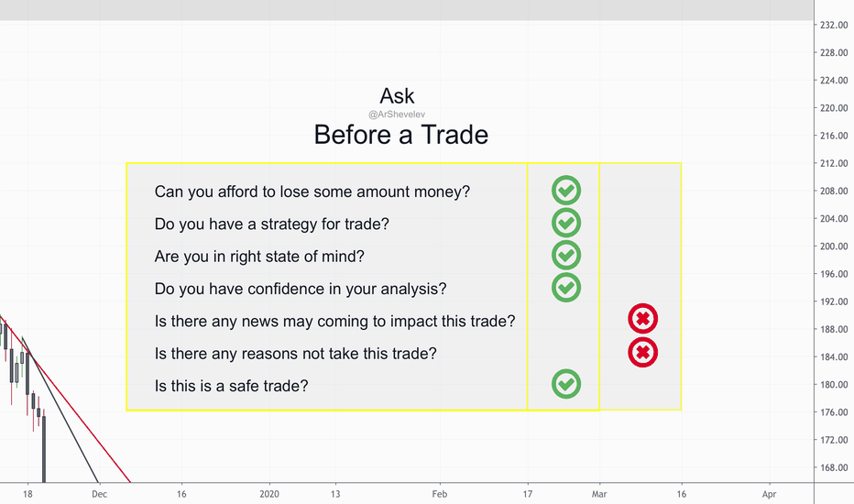Select the 'Before a Trade' title text
This screenshot has width=854, height=504.
click(x=400, y=135)
